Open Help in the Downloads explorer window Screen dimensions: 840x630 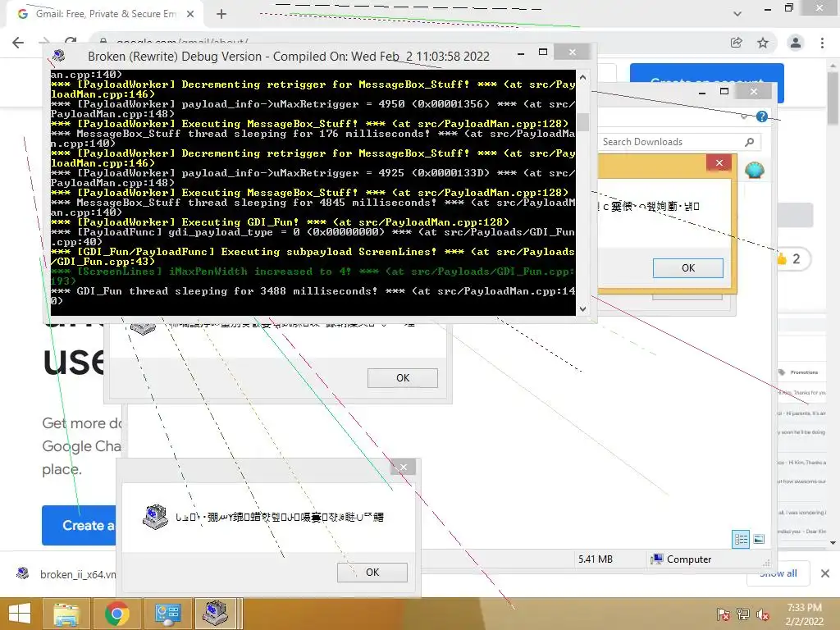pyautogui.click(x=762, y=116)
